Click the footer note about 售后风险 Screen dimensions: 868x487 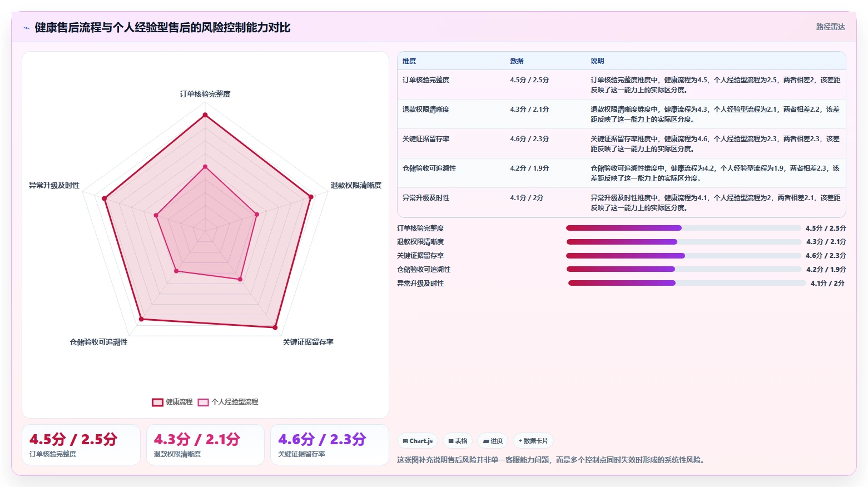(552, 460)
